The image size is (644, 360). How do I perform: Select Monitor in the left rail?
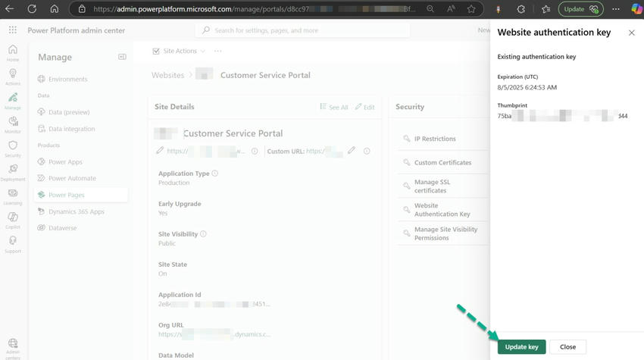point(13,125)
